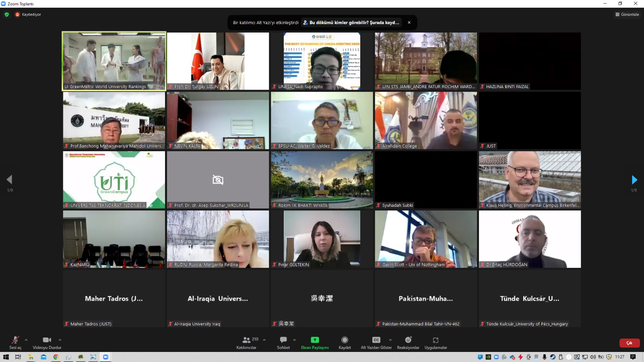Click camera-off icon on Asep Sukohar tile
The height and width of the screenshot is (362, 644).
coord(218,180)
